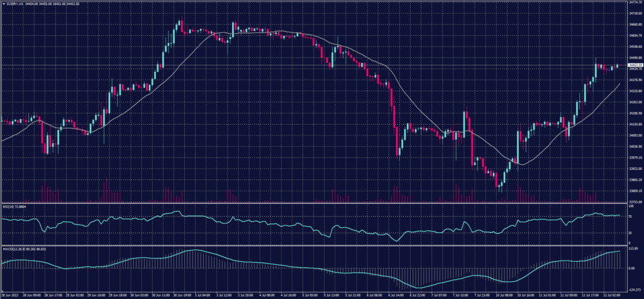
Task: Click the RSI 70 level axis label
Action: [630, 216]
